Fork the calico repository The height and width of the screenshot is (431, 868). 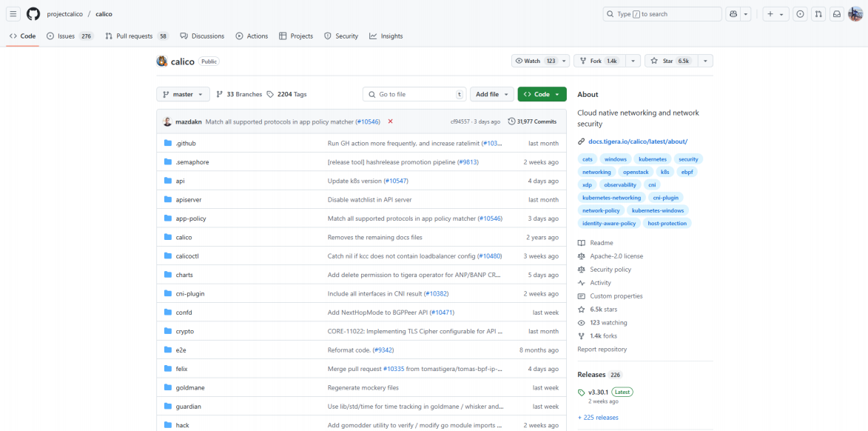[600, 61]
